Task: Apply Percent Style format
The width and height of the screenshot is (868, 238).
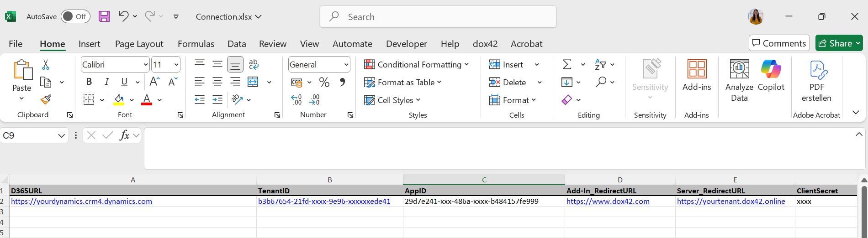Action: [324, 82]
